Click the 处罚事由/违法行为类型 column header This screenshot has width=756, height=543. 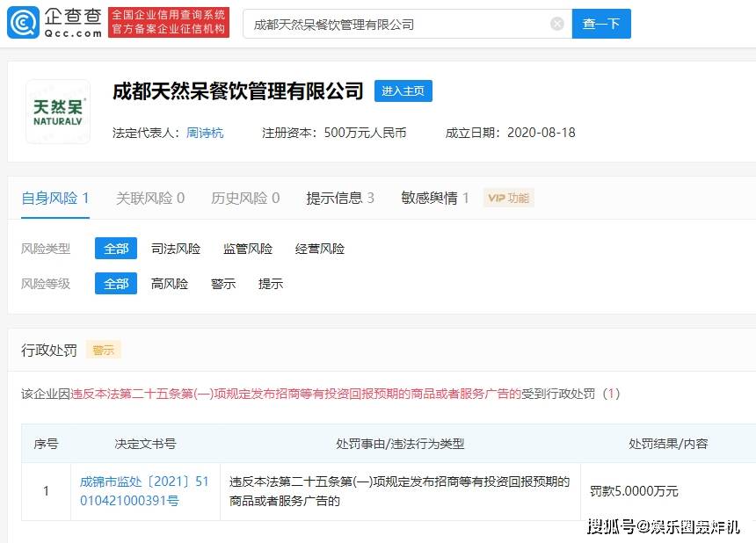click(x=400, y=444)
